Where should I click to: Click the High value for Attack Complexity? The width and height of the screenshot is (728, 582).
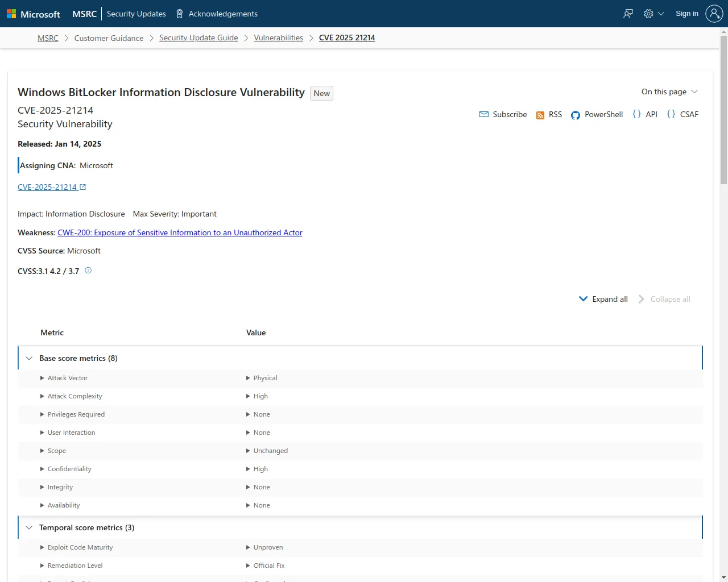260,396
